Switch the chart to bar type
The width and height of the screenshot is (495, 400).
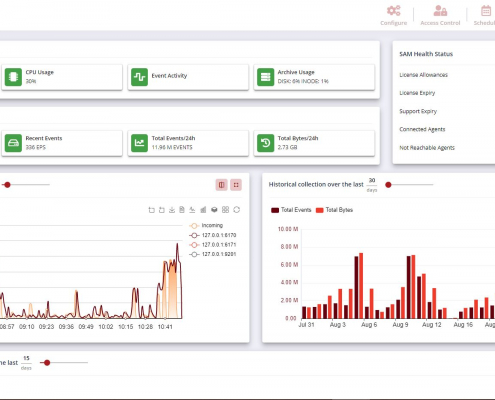[x=203, y=210]
